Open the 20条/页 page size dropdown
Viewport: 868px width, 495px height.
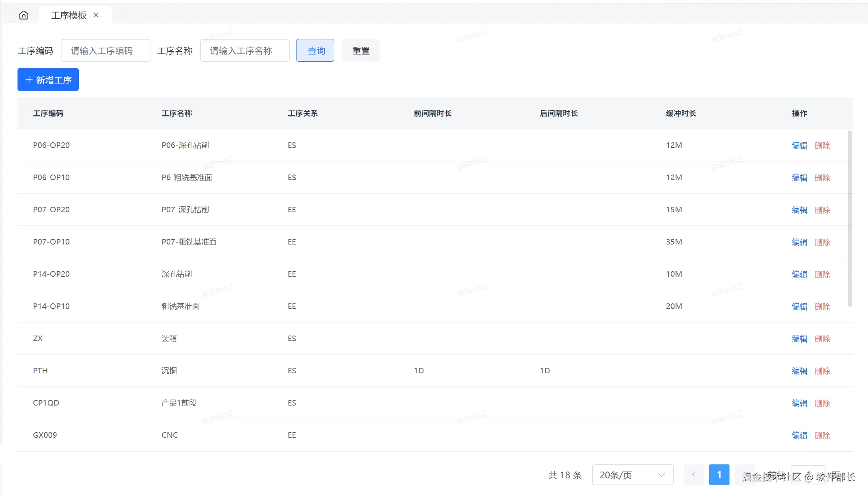[x=632, y=475]
